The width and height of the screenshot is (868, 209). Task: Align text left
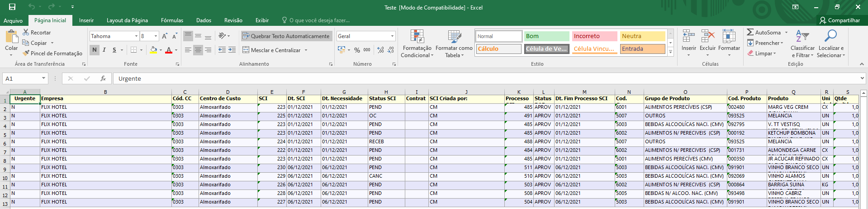pos(188,50)
